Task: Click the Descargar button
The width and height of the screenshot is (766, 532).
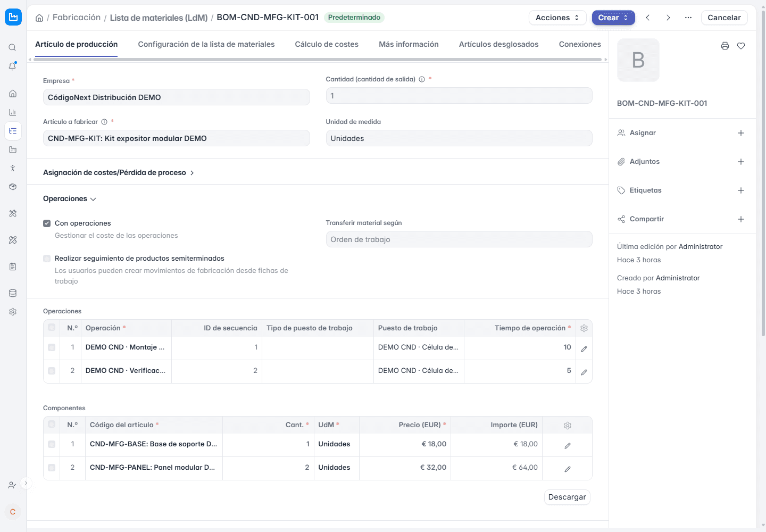Action: [x=567, y=497]
